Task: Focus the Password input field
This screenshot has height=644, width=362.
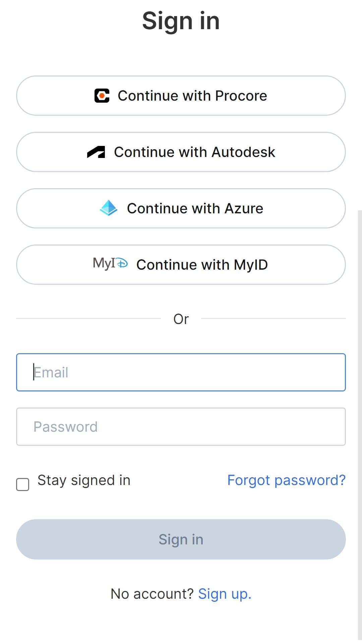Action: tap(181, 427)
